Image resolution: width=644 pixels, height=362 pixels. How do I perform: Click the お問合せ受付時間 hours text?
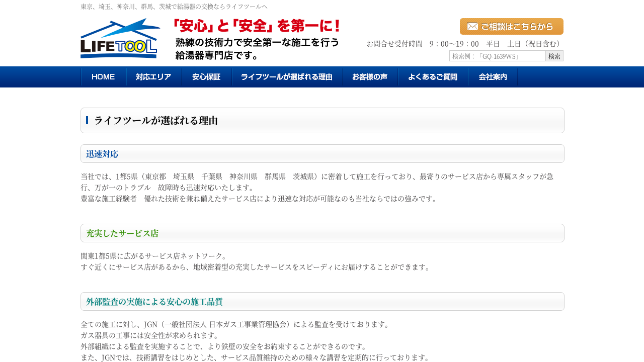click(x=464, y=44)
